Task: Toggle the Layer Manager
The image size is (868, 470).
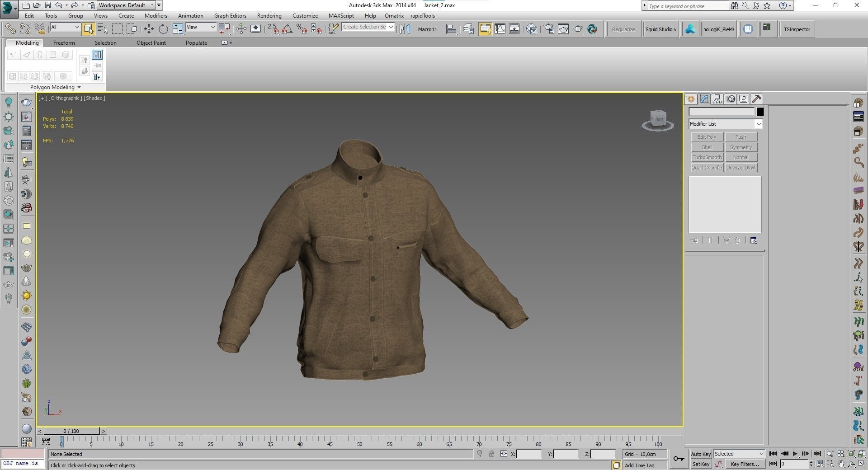Action: [469, 29]
